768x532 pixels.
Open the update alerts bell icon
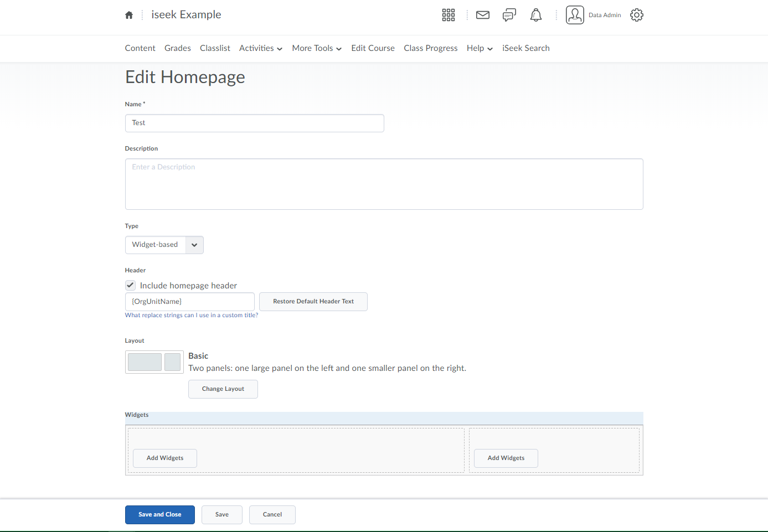pos(535,15)
